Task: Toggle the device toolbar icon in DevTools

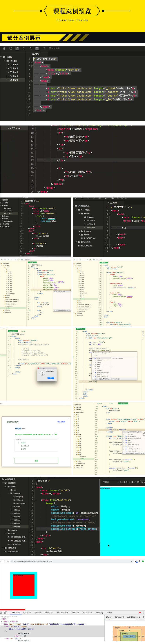Action: 6,613
